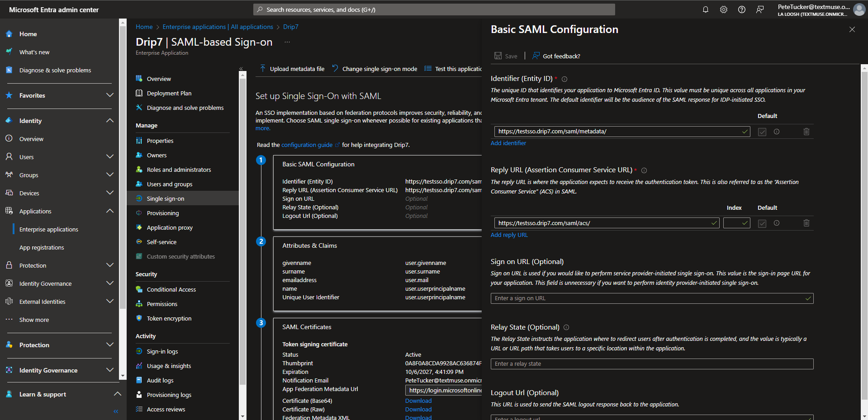Collapse the application menu with double chevron
This screenshot has width=868, height=420.
click(241, 69)
